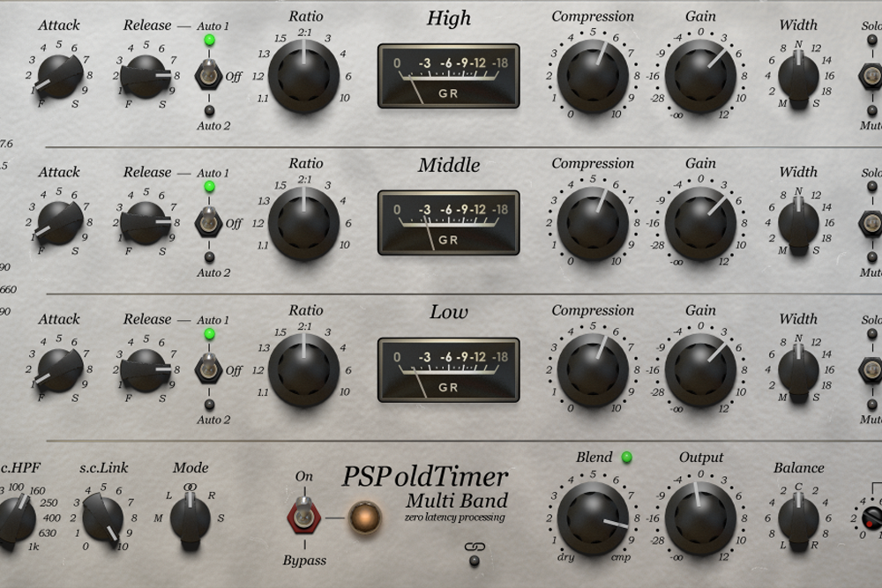This screenshot has height=588, width=882.
Task: Click the High band Solo LED
Action: (872, 40)
